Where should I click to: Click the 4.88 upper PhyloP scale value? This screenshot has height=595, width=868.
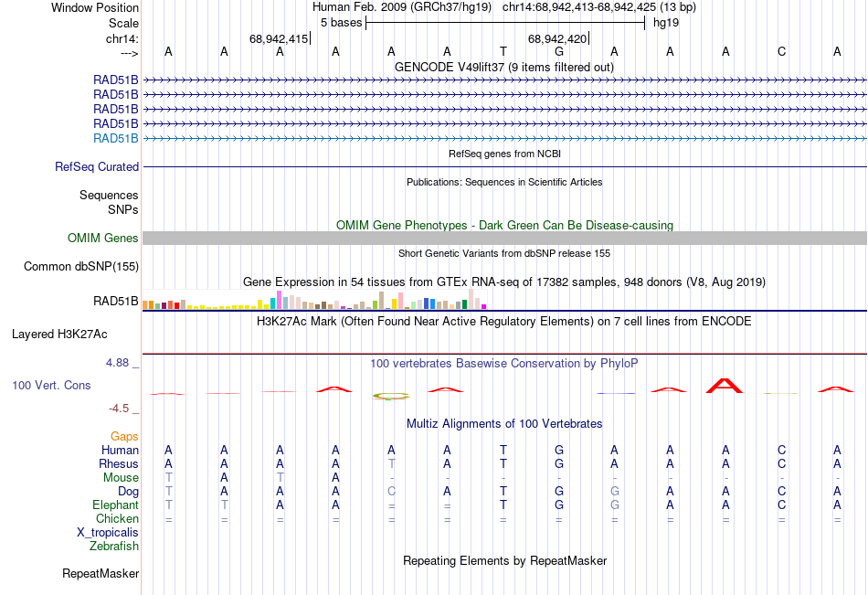point(117,363)
